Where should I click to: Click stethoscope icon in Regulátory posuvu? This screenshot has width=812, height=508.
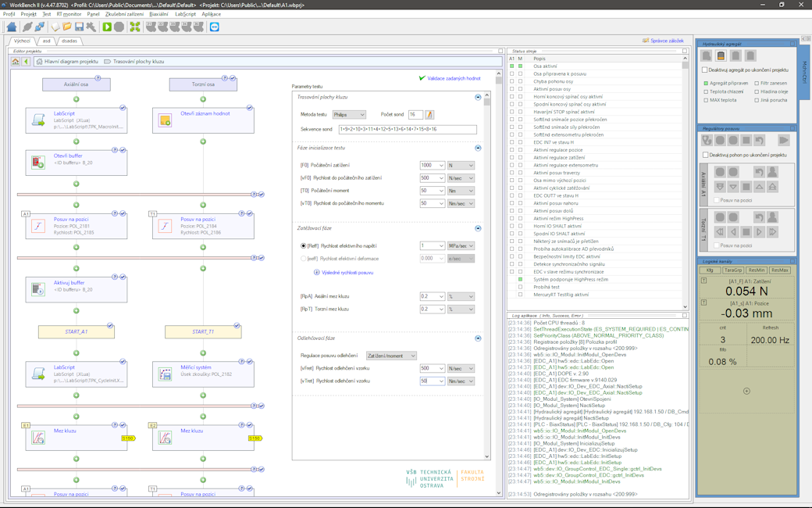click(x=707, y=140)
